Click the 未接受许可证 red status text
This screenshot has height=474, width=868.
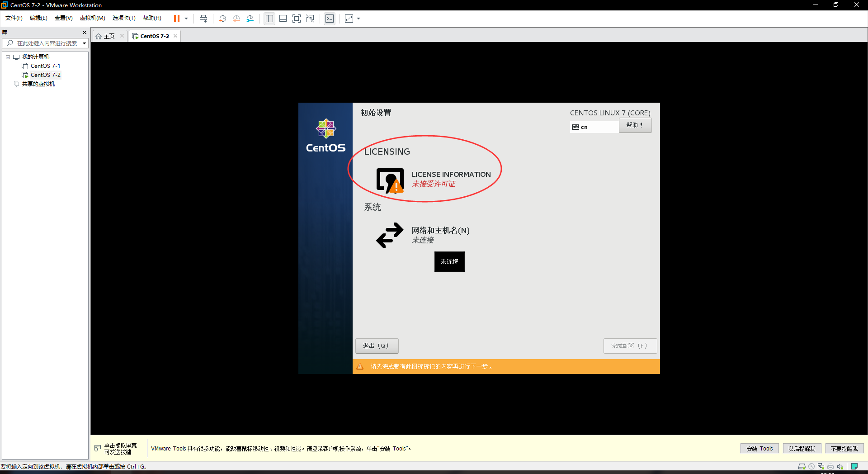(x=434, y=184)
